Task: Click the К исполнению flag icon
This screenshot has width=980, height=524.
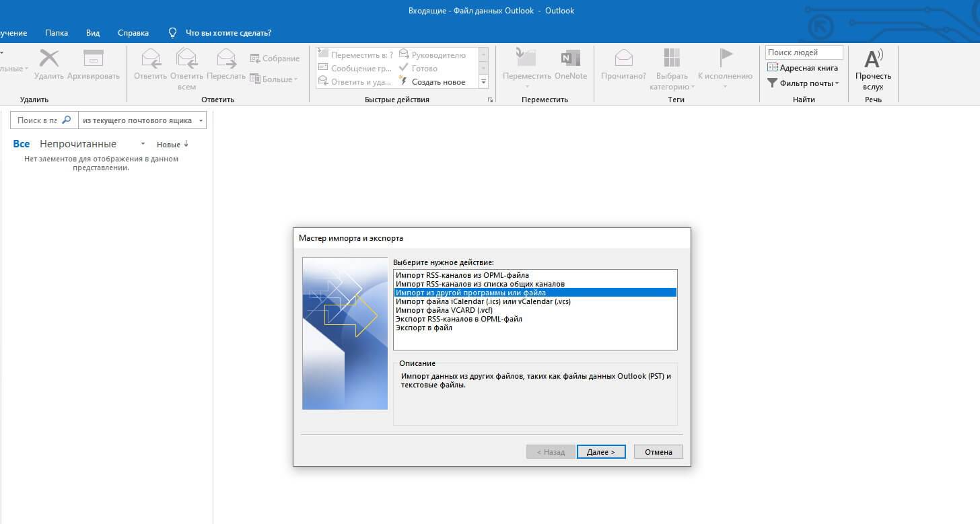Action: tap(725, 59)
